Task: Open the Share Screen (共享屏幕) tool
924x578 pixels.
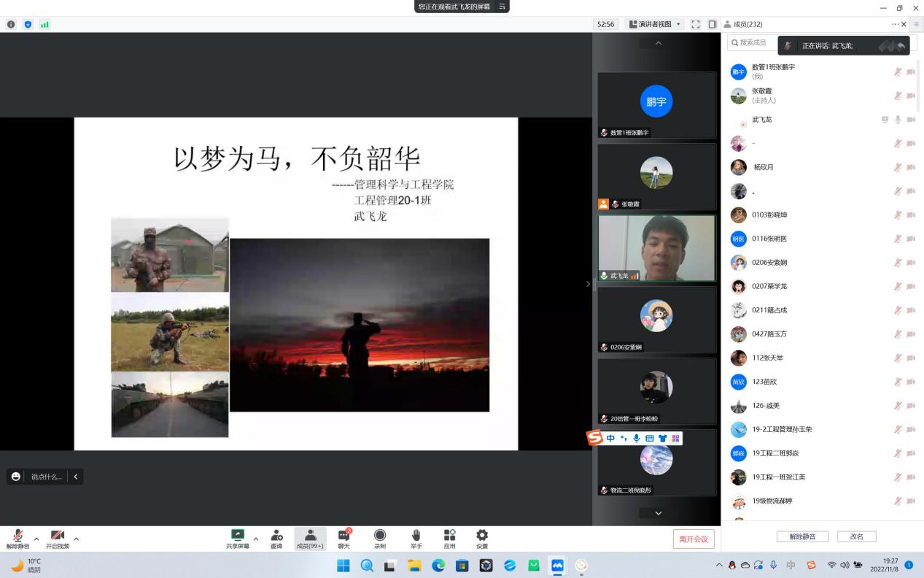Action: coord(237,538)
